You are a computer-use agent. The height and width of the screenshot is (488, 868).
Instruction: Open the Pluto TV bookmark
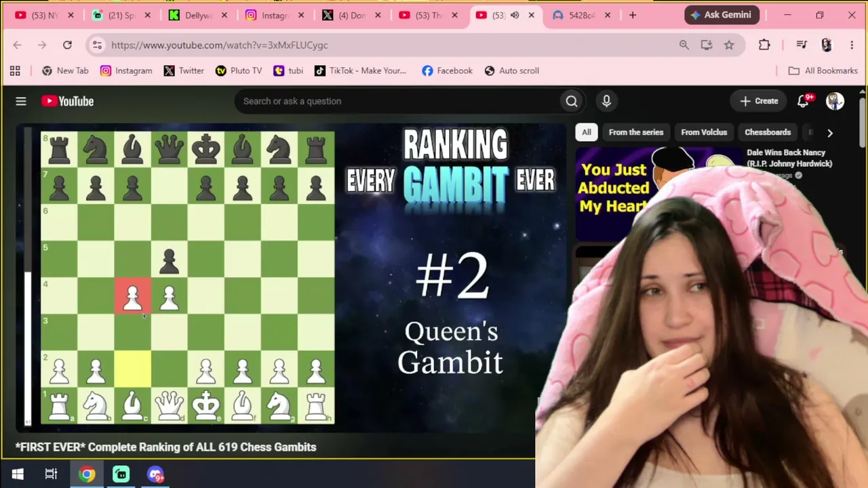click(239, 70)
